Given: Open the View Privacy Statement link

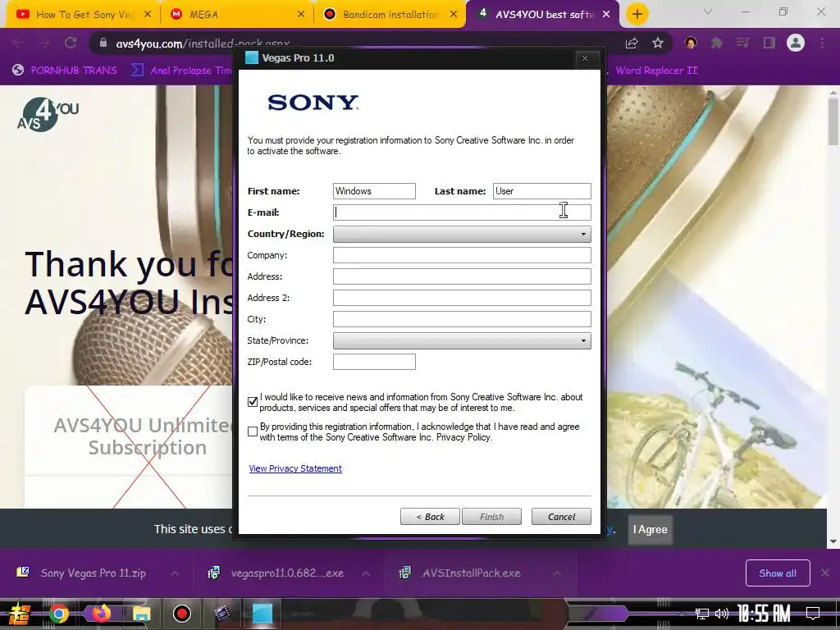Looking at the screenshot, I should 295,468.
